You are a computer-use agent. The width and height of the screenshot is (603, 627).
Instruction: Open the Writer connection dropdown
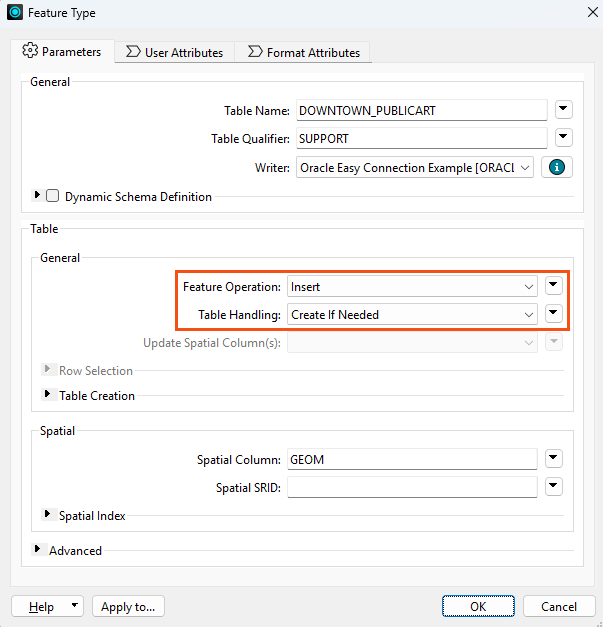(x=415, y=168)
